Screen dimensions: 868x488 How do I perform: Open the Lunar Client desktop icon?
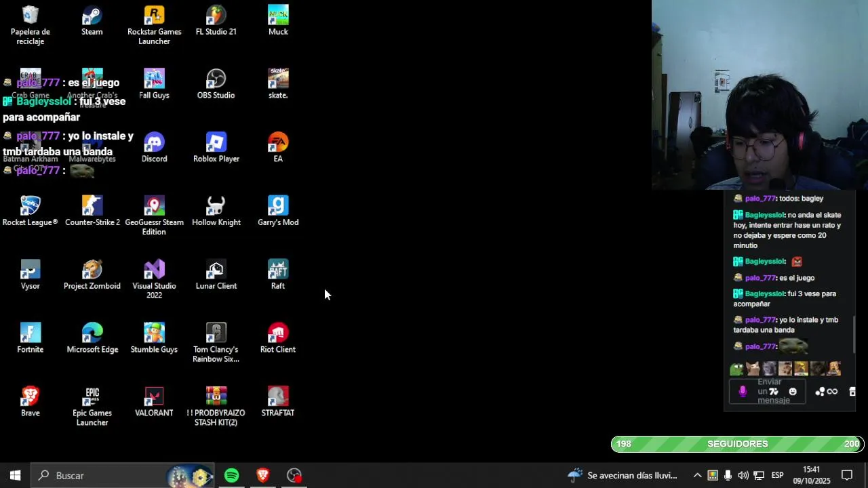pyautogui.click(x=216, y=275)
